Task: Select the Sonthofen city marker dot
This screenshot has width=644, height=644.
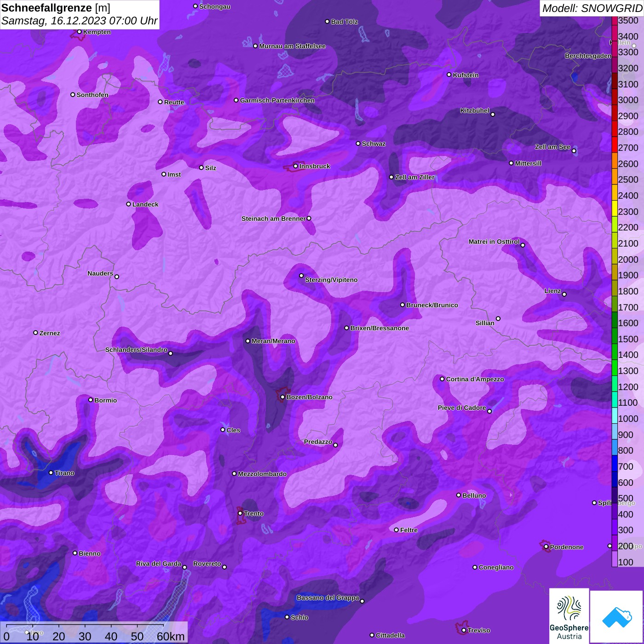Action: point(73,95)
